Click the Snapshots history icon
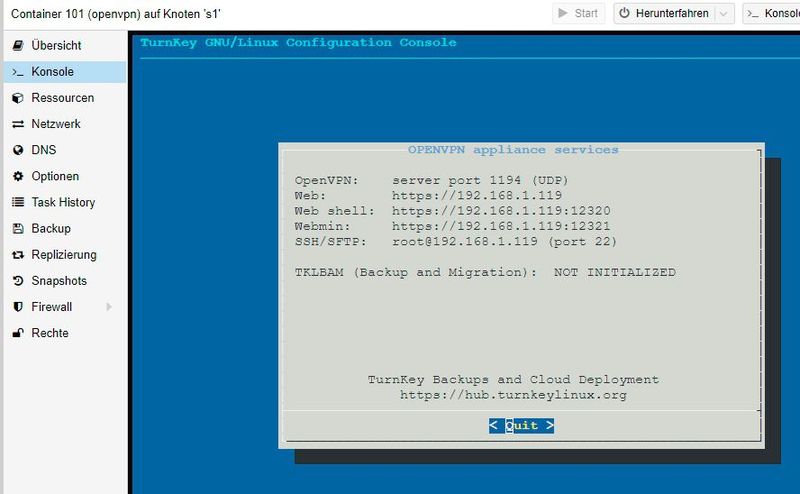This screenshot has height=494, width=800. (18, 281)
